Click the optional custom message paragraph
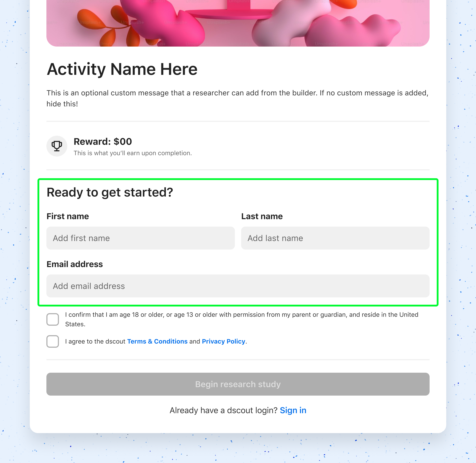 coord(237,98)
